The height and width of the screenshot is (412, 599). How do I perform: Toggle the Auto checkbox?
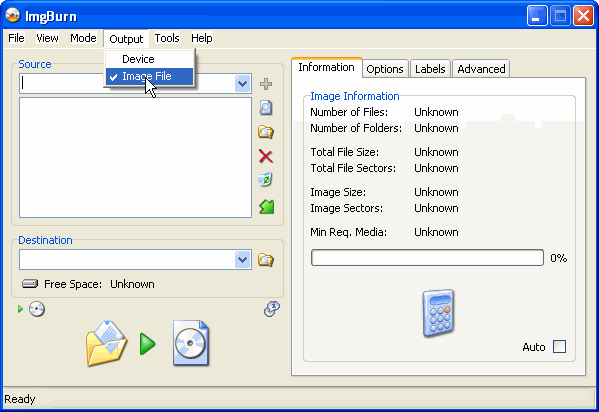pos(560,347)
